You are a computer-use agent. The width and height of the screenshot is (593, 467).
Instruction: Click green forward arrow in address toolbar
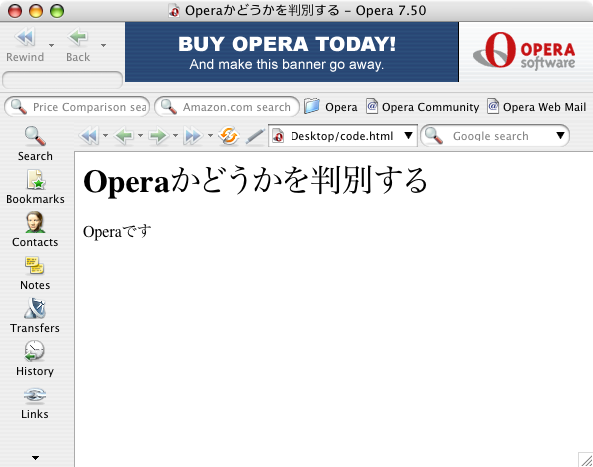coord(158,136)
